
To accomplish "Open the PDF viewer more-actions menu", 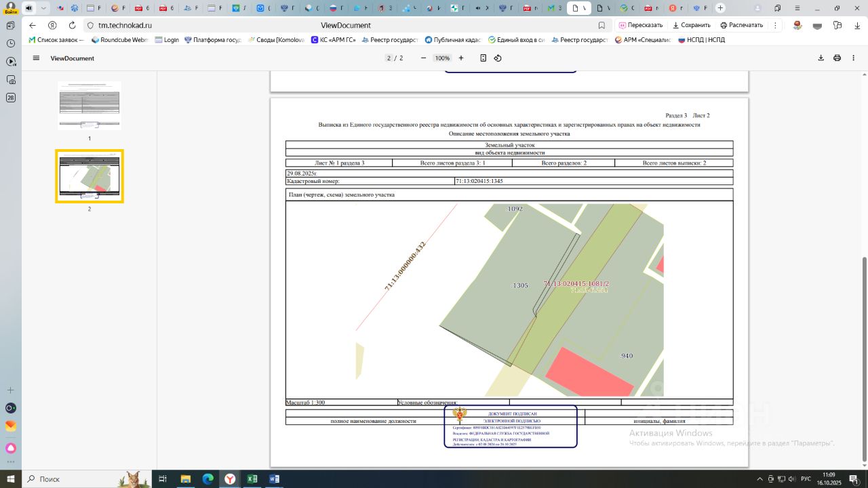I will point(853,58).
